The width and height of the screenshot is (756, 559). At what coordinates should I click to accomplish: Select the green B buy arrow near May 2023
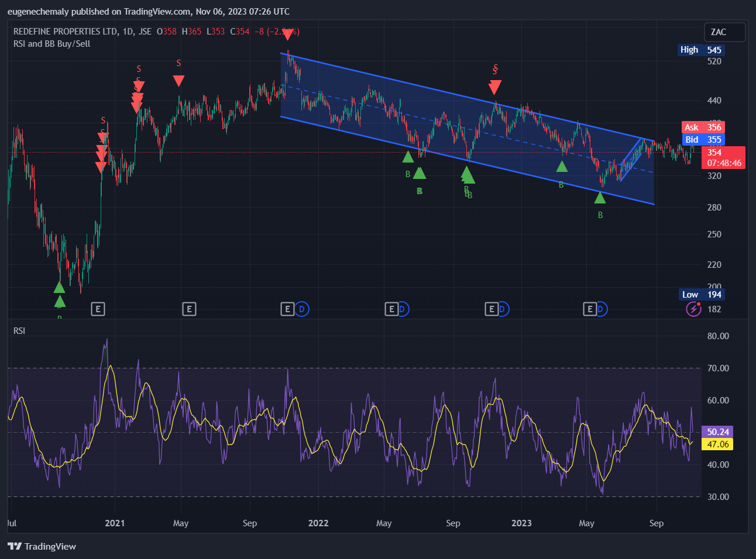click(x=600, y=198)
